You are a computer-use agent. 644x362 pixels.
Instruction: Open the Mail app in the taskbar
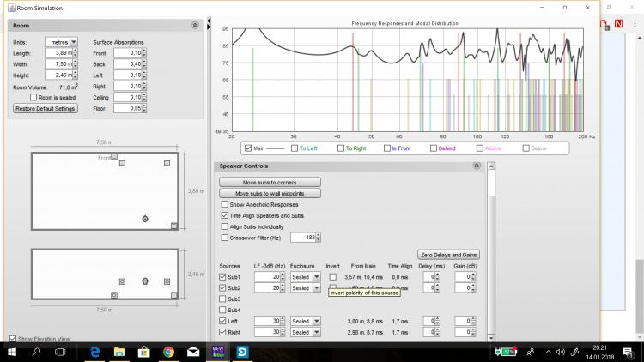click(194, 352)
